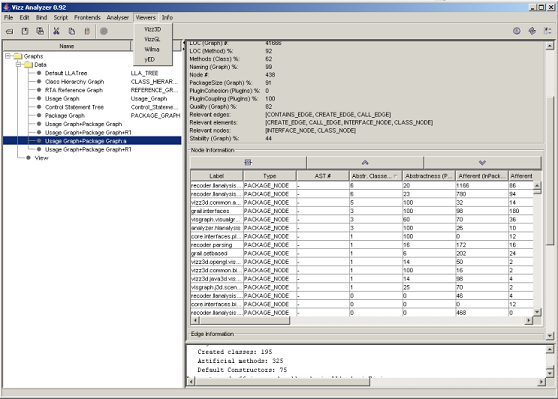558x399 pixels.
Task: Click the log pane horizontal scrollbar thumb
Action: (282, 382)
